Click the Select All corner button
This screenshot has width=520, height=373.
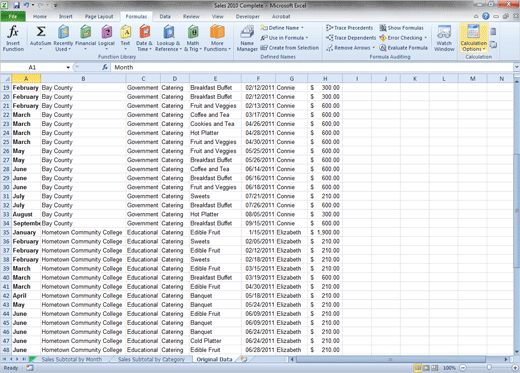tap(6, 79)
